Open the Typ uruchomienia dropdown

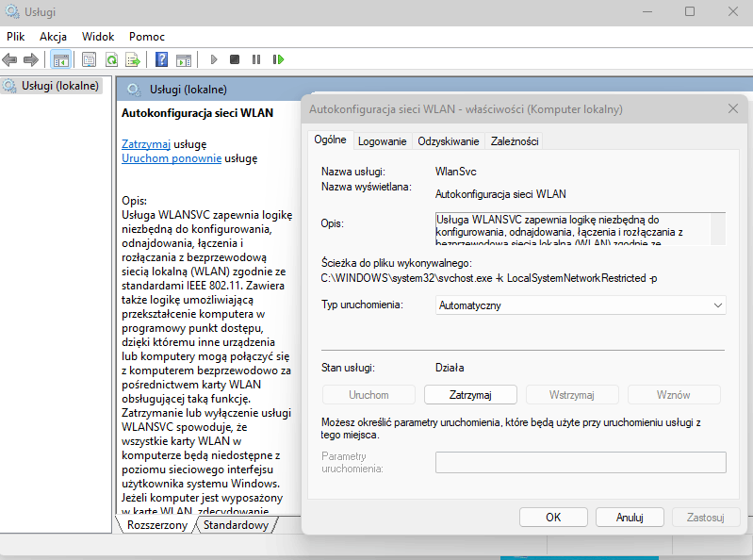(x=581, y=305)
